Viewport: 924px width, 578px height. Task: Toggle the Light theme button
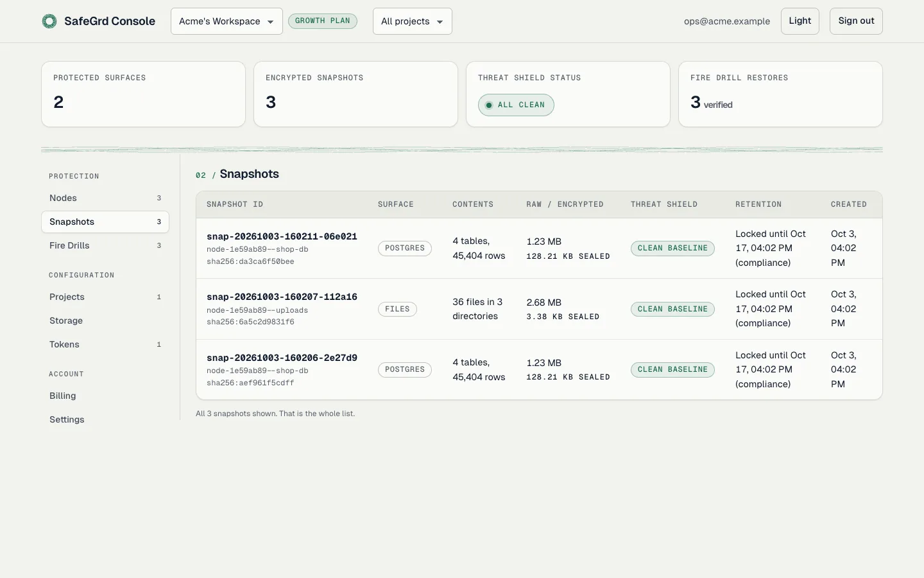800,21
